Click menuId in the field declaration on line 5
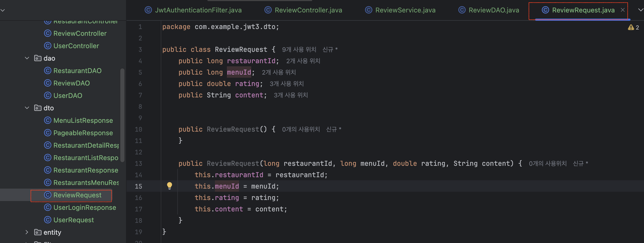This screenshot has height=243, width=644. click(239, 72)
